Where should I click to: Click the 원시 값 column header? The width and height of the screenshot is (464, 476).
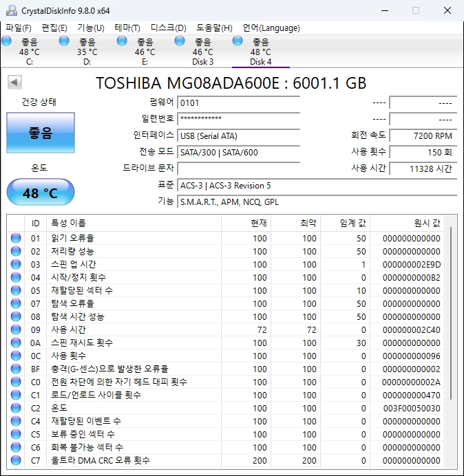(407, 224)
